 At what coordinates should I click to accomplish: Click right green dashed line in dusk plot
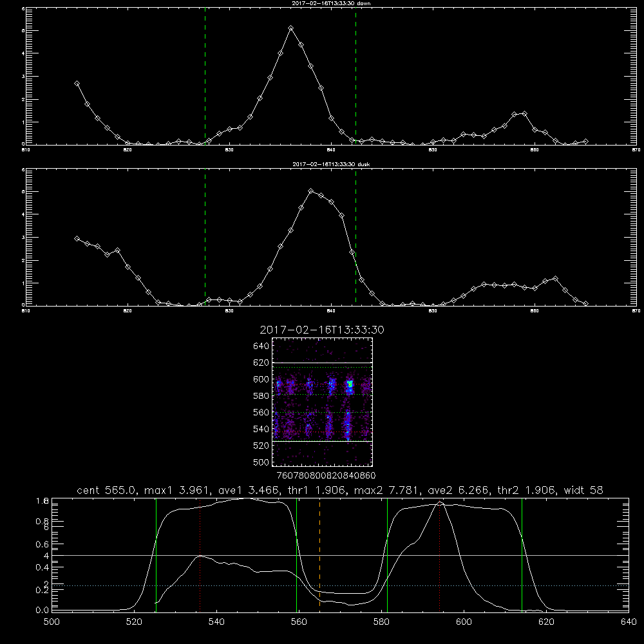(355, 238)
